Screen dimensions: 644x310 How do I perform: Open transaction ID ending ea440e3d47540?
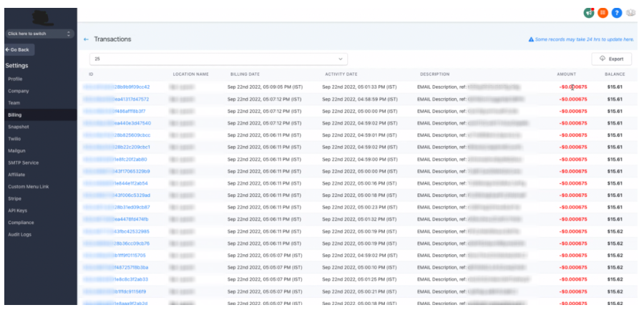click(117, 123)
